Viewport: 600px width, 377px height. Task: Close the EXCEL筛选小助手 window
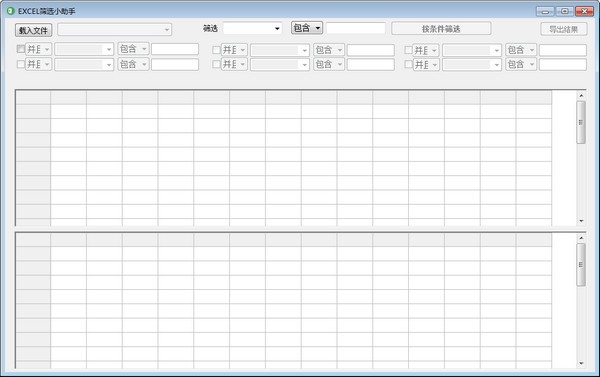point(584,11)
